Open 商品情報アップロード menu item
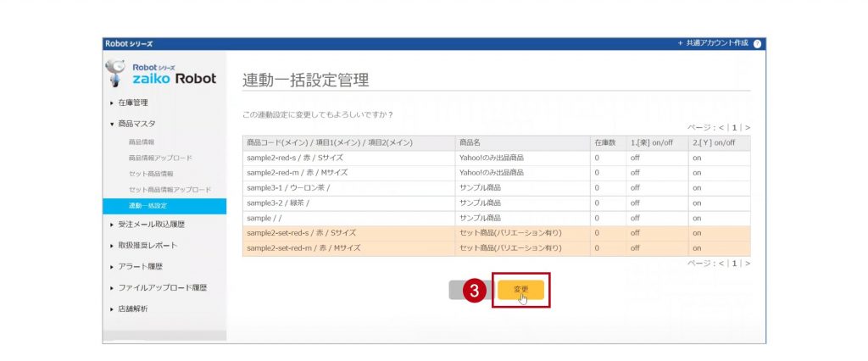The image size is (868, 361). click(x=160, y=158)
